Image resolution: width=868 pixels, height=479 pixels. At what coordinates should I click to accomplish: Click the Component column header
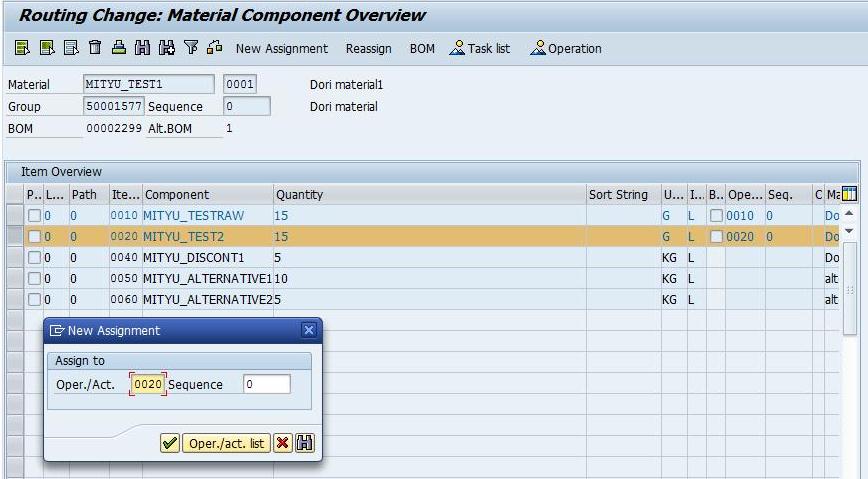(x=208, y=194)
